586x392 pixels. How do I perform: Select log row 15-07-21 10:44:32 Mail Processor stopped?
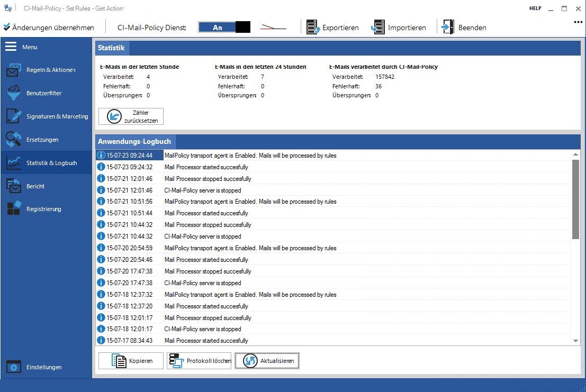click(x=332, y=225)
